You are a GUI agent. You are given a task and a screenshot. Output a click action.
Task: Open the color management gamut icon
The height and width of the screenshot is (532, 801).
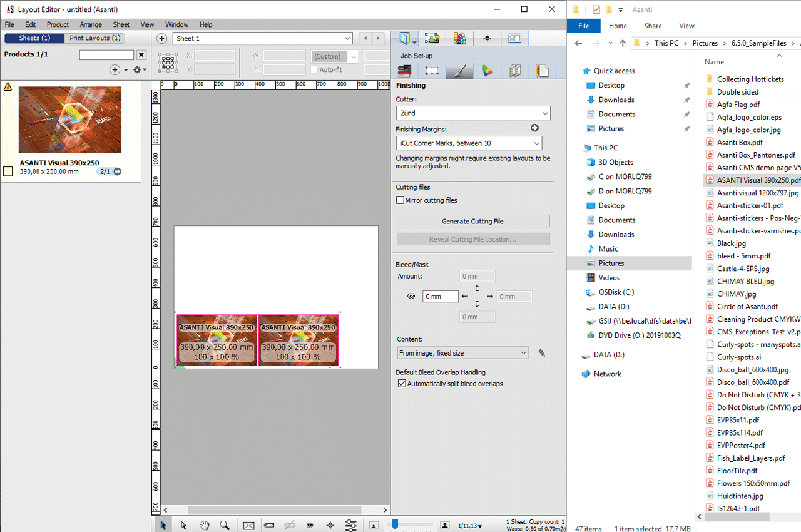coord(487,71)
